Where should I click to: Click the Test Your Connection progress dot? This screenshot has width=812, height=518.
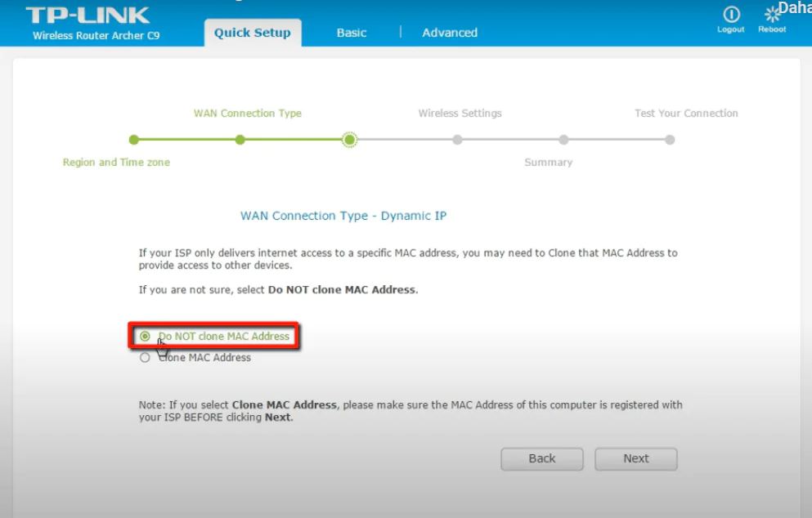670,139
